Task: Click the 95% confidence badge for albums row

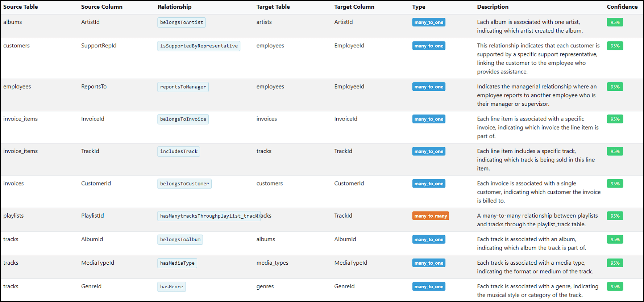Action: (615, 22)
